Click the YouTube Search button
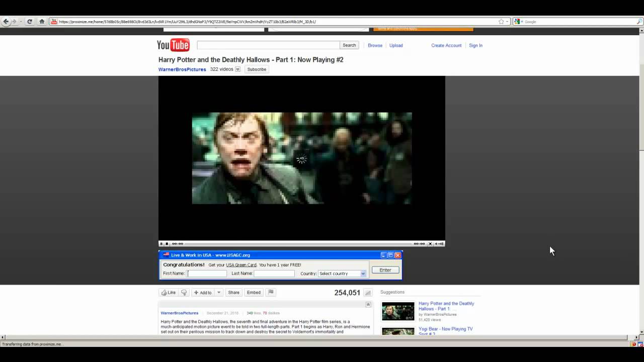 [x=349, y=45]
